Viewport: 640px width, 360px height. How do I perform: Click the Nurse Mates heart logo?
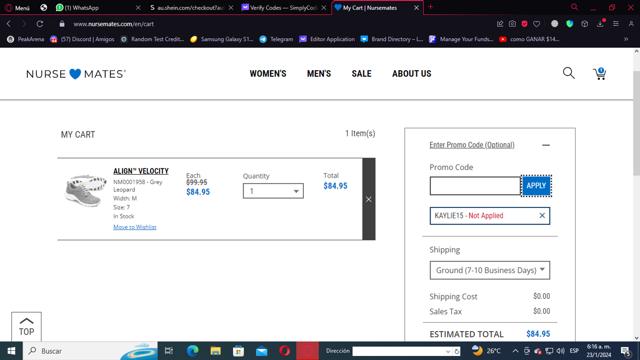76,74
